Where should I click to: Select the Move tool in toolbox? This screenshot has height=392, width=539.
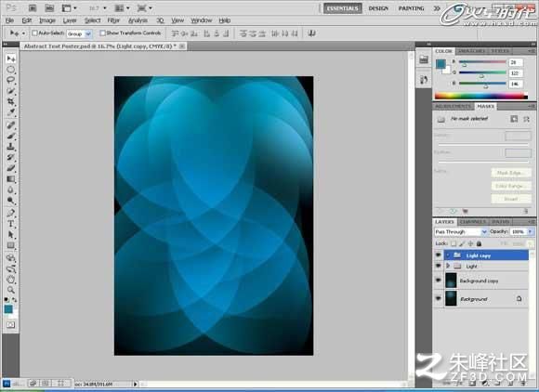[10, 59]
